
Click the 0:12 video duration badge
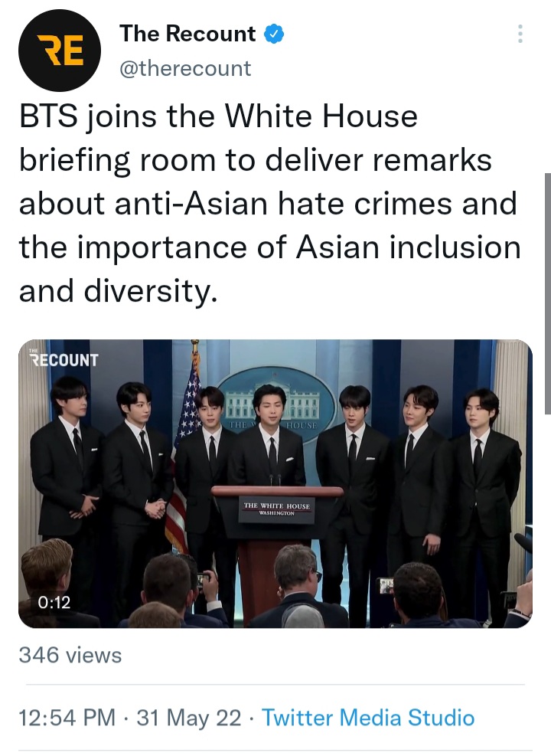(54, 602)
